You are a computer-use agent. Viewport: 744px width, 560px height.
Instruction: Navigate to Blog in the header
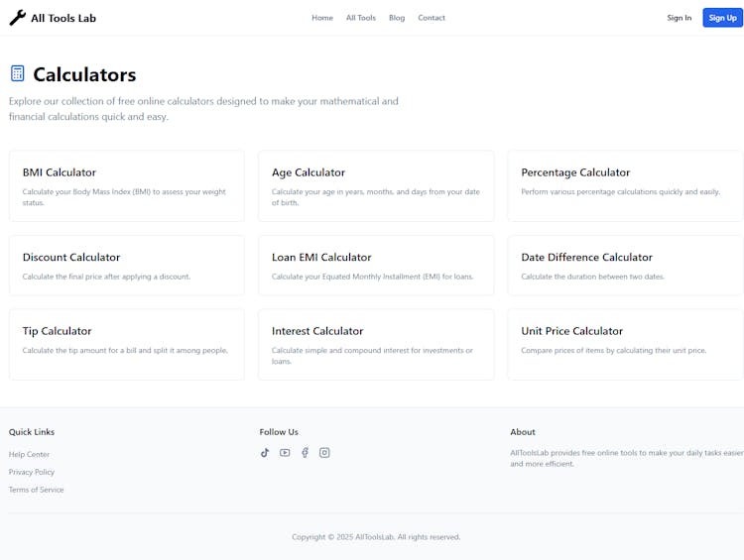pyautogui.click(x=397, y=18)
